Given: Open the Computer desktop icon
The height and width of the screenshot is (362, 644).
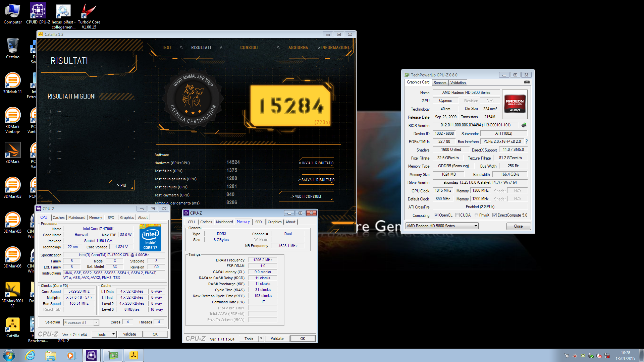Looking at the screenshot, I should (13, 13).
